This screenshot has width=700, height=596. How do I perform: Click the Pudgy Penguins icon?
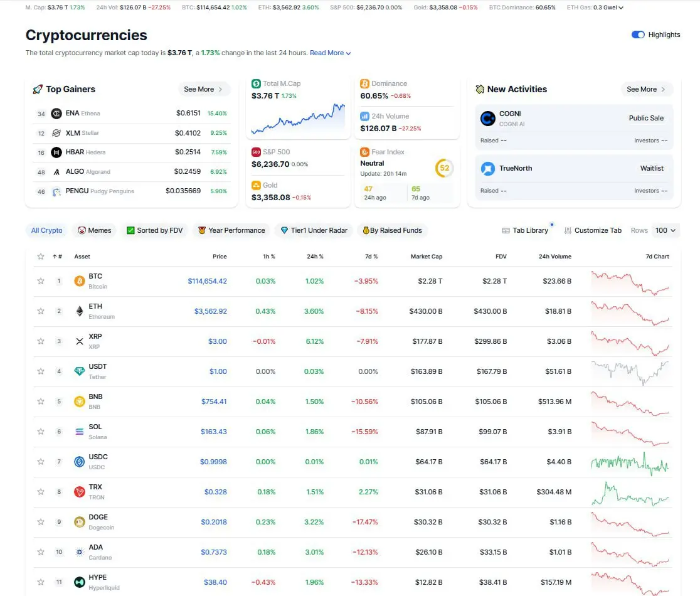56,191
